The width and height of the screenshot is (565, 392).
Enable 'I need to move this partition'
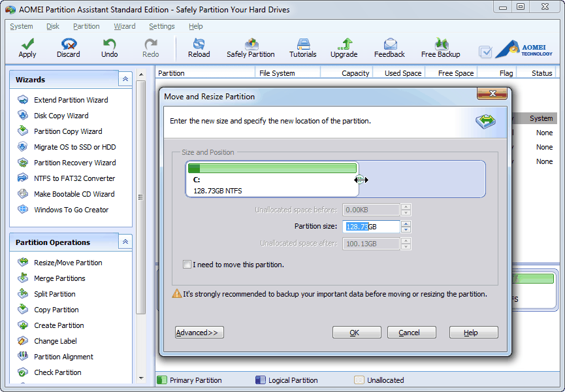(187, 265)
